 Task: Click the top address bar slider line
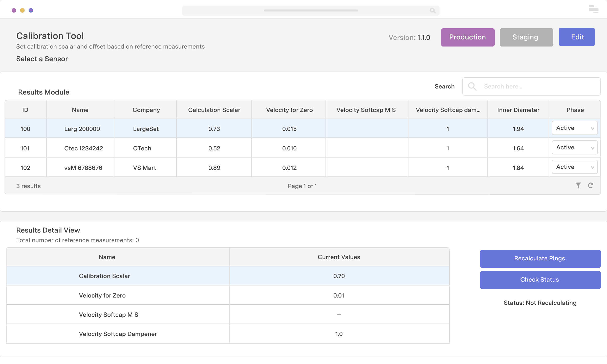point(311,11)
